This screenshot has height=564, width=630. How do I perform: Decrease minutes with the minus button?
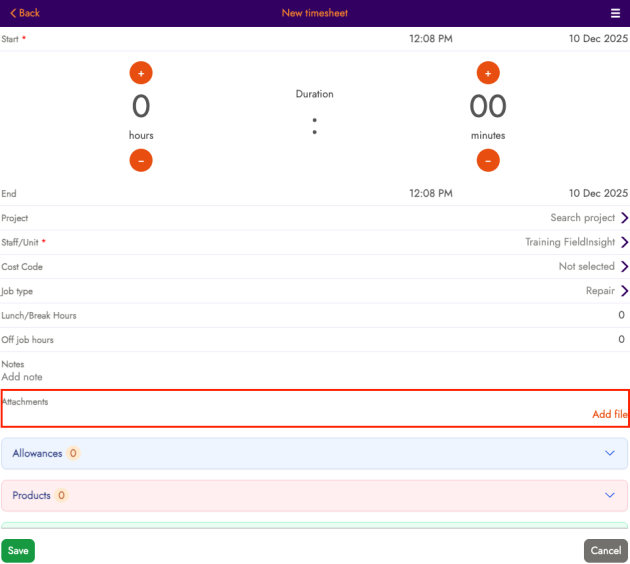pyautogui.click(x=488, y=160)
